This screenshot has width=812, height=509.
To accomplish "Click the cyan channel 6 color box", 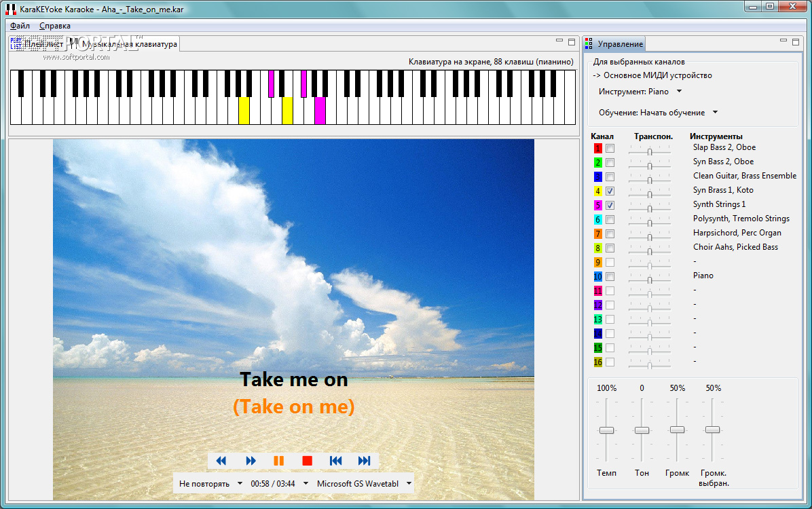I will 597,219.
